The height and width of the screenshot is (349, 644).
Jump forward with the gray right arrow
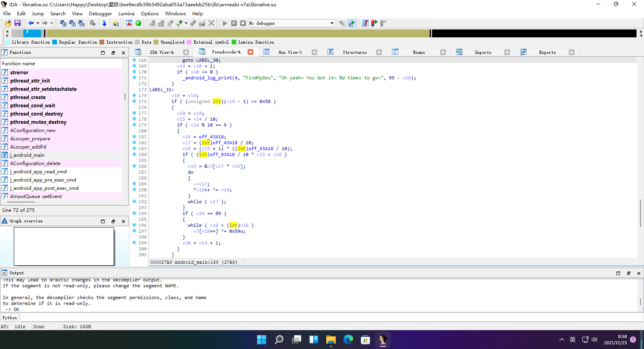pyautogui.click(x=45, y=23)
